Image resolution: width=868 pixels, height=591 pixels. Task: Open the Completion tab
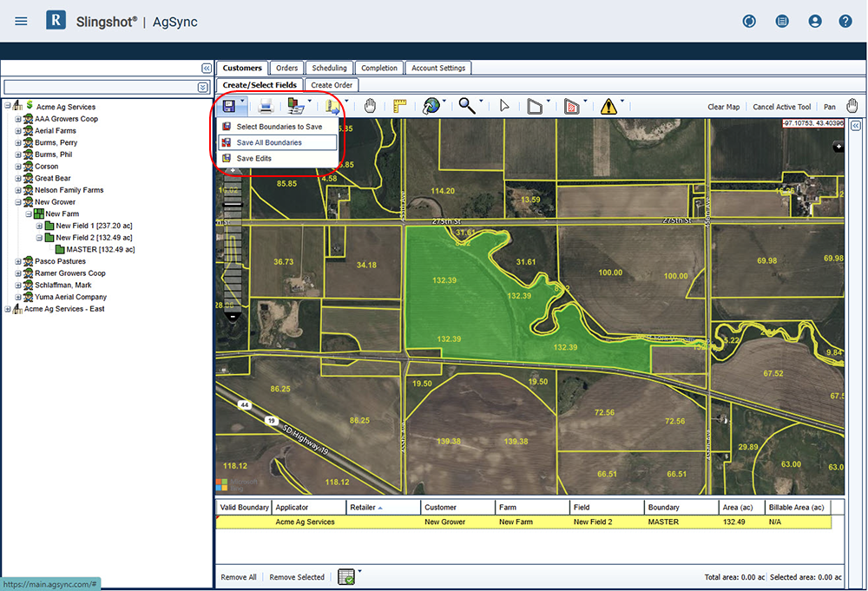pos(379,68)
